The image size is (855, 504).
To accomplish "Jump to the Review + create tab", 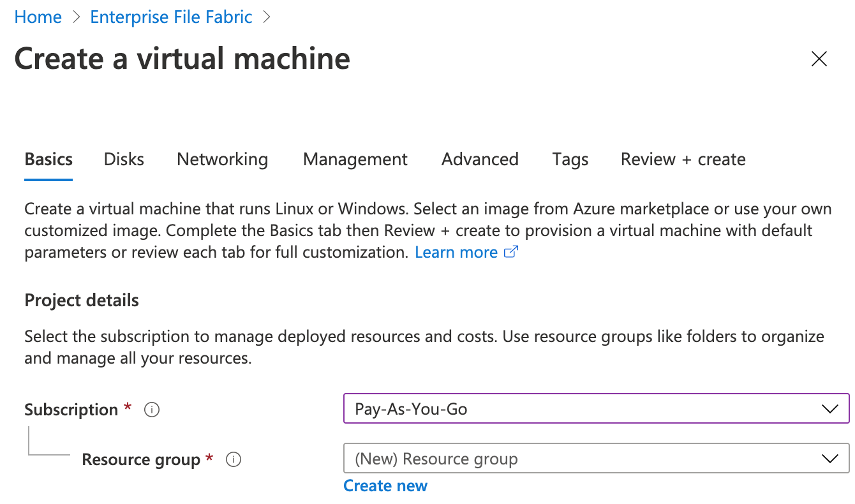I will (683, 159).
